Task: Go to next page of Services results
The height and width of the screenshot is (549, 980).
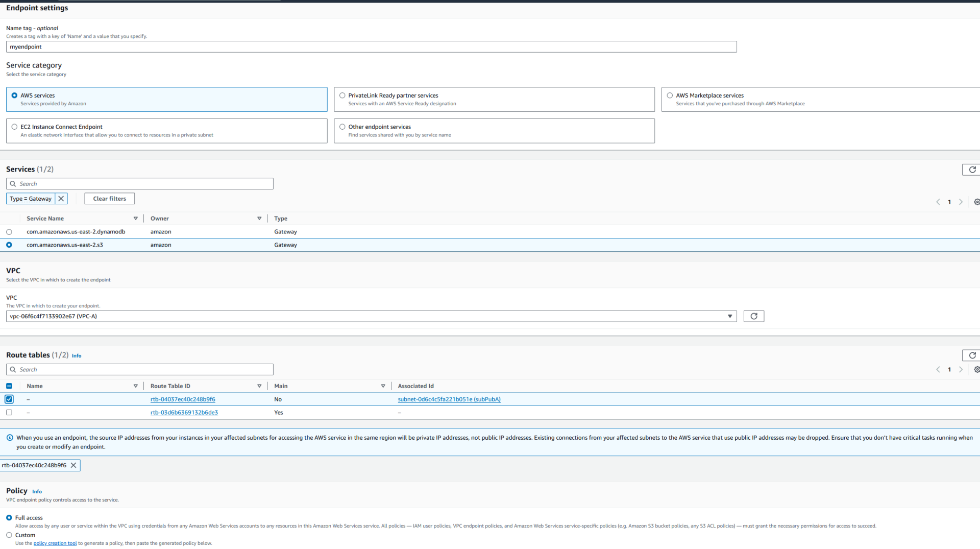Action: click(961, 202)
